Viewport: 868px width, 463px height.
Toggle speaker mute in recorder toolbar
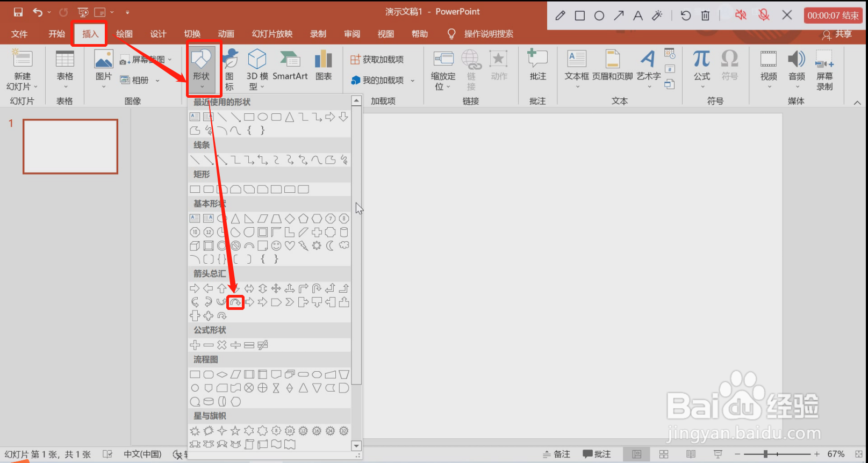click(x=741, y=15)
